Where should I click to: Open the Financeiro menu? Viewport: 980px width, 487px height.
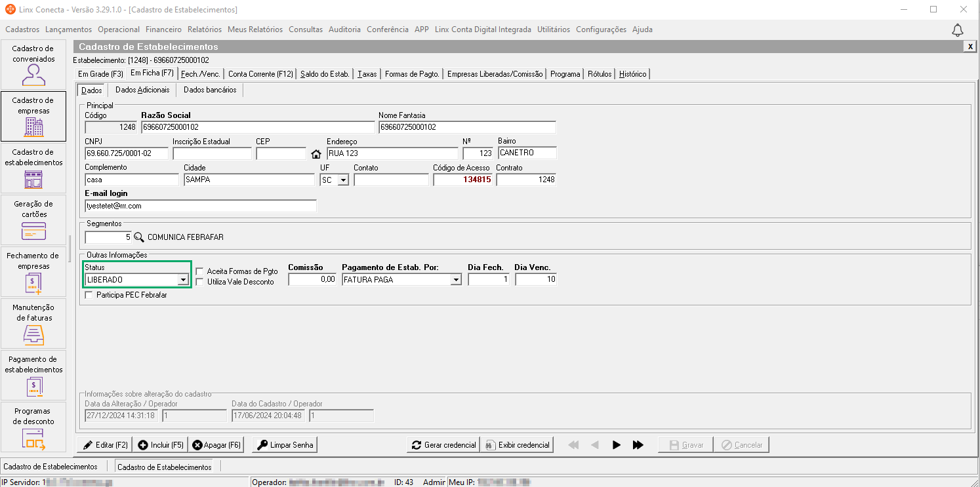click(163, 29)
